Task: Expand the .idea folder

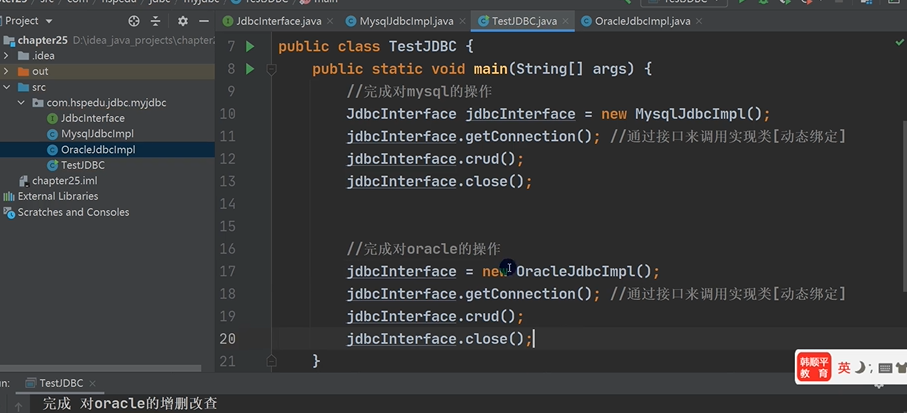Action: tap(6, 56)
